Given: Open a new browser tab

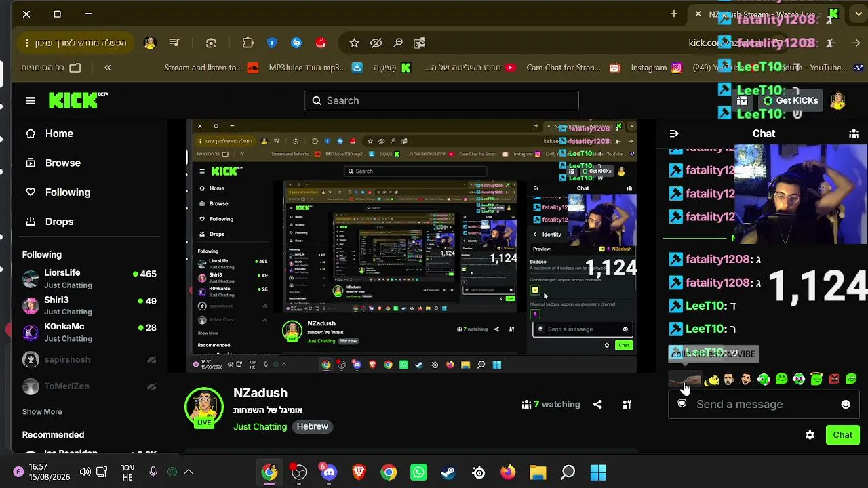Looking at the screenshot, I should (x=674, y=14).
